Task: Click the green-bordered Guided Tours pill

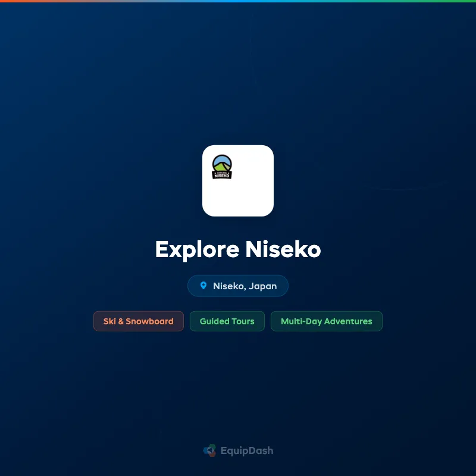Action: 227,321
